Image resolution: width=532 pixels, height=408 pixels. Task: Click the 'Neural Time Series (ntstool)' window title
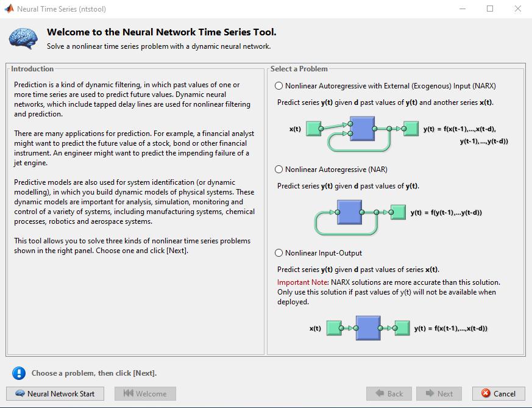tap(62, 9)
